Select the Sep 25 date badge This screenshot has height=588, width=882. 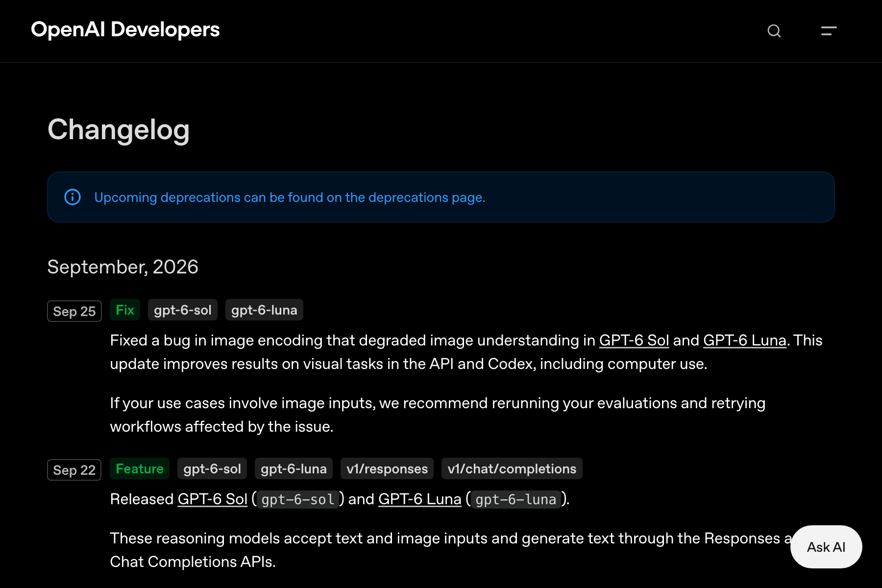(74, 311)
